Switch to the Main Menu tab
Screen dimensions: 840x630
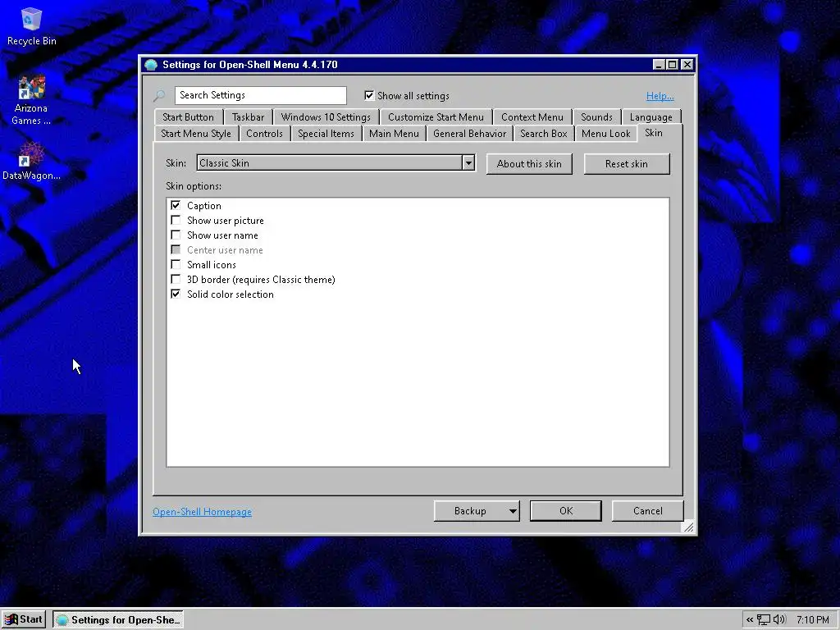[x=394, y=134]
